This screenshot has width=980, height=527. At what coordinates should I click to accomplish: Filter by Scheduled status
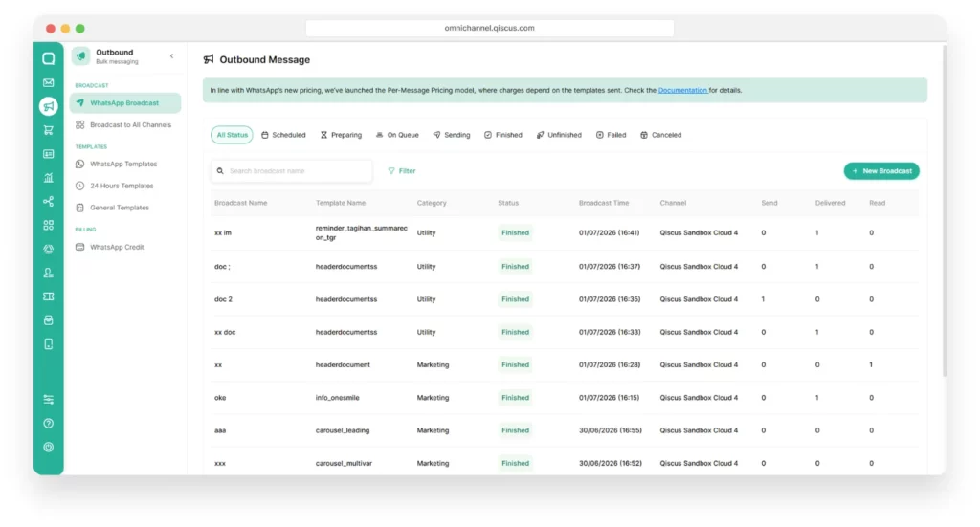283,135
